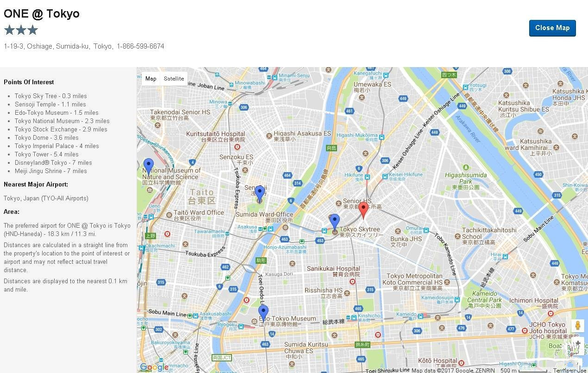
Task: Select the Minami-Senju station icon
Action: (x=275, y=77)
